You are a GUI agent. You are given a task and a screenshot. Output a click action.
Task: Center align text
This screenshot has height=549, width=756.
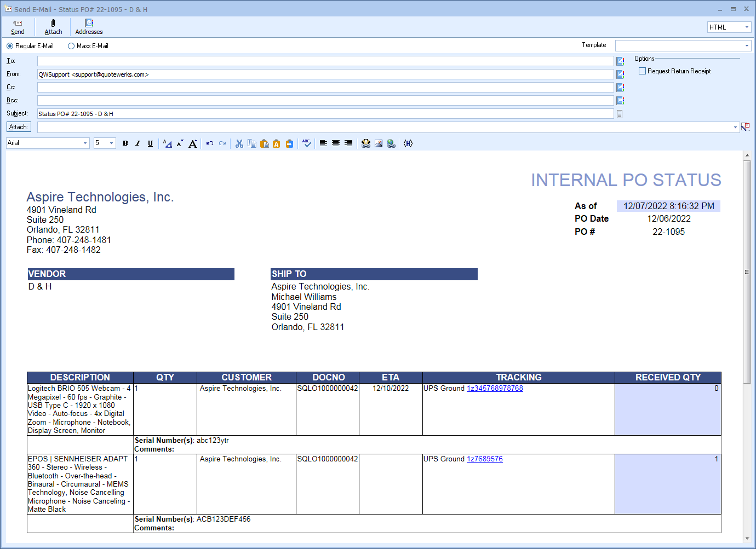click(336, 143)
